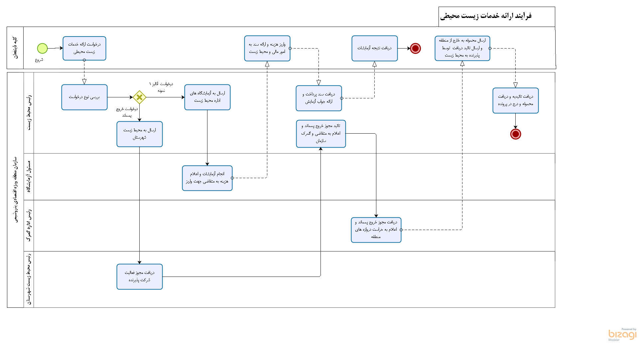This screenshot has width=644, height=345.
Task: Click the 'دریافت نتیجه آزمایشات' task box
Action: tap(374, 49)
